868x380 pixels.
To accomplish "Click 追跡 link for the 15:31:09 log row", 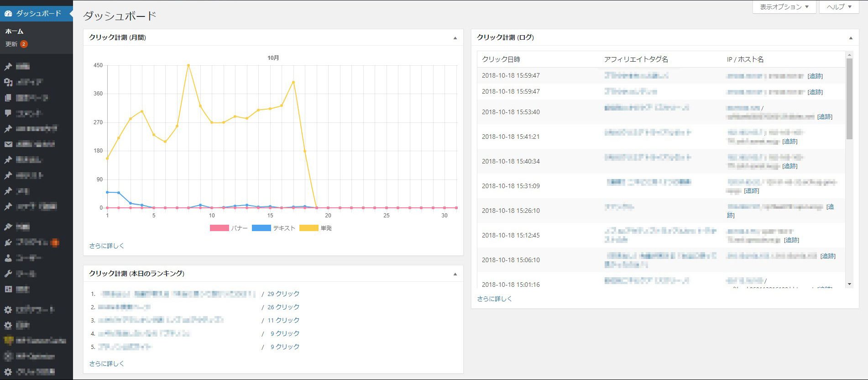I will pyautogui.click(x=752, y=191).
